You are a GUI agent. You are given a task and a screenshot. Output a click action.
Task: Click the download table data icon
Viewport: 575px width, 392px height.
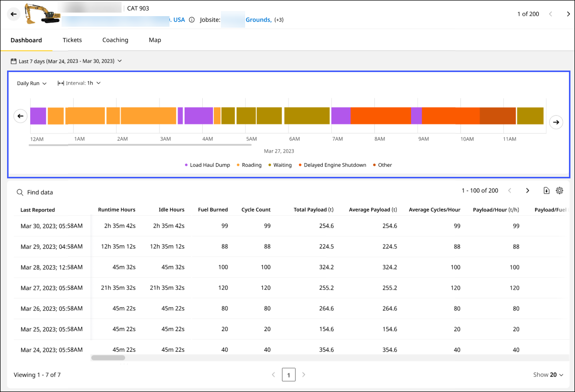point(546,190)
